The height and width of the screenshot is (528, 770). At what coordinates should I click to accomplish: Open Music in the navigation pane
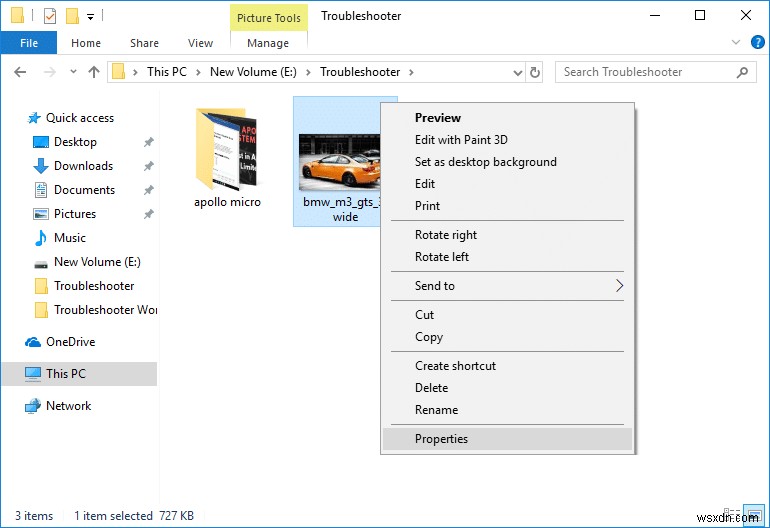pyautogui.click(x=70, y=238)
